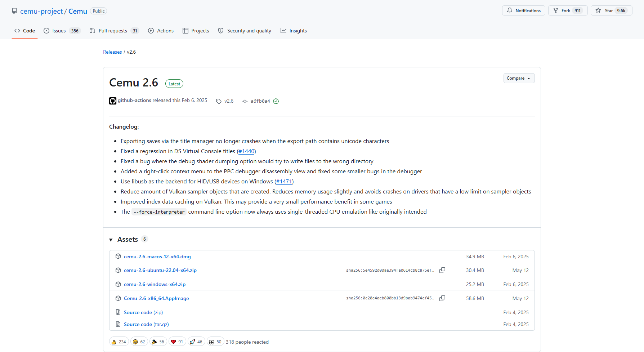Click the Notifications bell icon

(x=510, y=10)
